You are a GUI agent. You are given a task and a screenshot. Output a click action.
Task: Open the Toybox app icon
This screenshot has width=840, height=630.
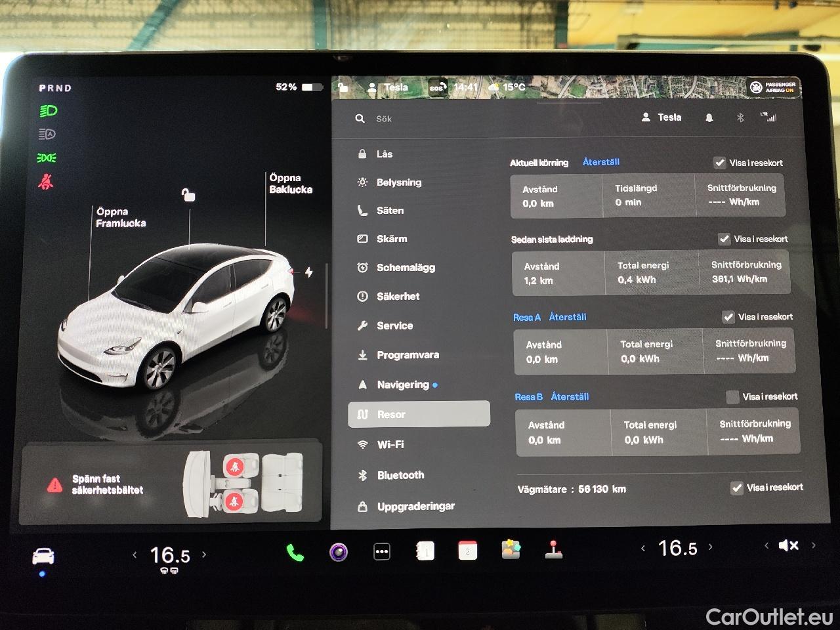pyautogui.click(x=511, y=549)
